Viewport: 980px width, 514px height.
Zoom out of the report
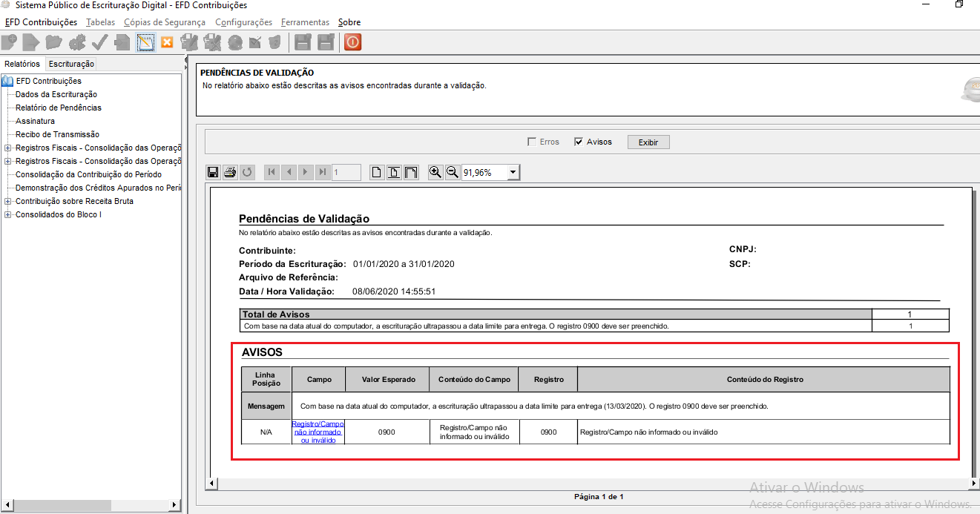pos(452,173)
